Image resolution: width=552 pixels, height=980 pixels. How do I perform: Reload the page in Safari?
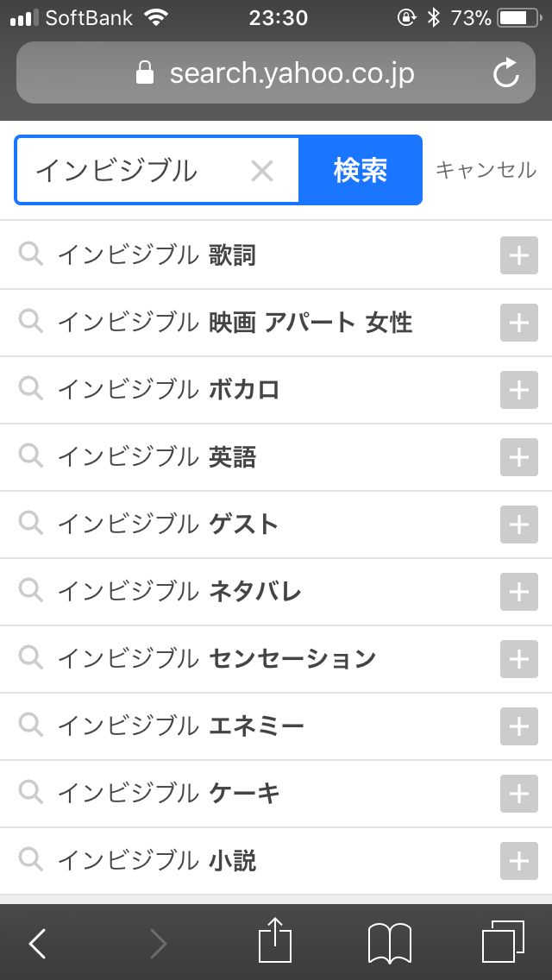tap(506, 73)
